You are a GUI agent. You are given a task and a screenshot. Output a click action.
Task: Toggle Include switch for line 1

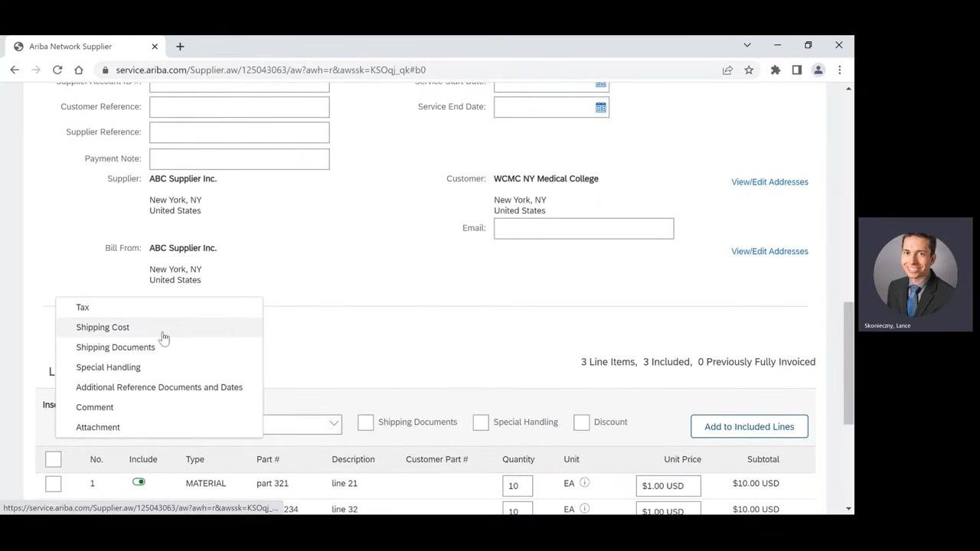pyautogui.click(x=139, y=481)
